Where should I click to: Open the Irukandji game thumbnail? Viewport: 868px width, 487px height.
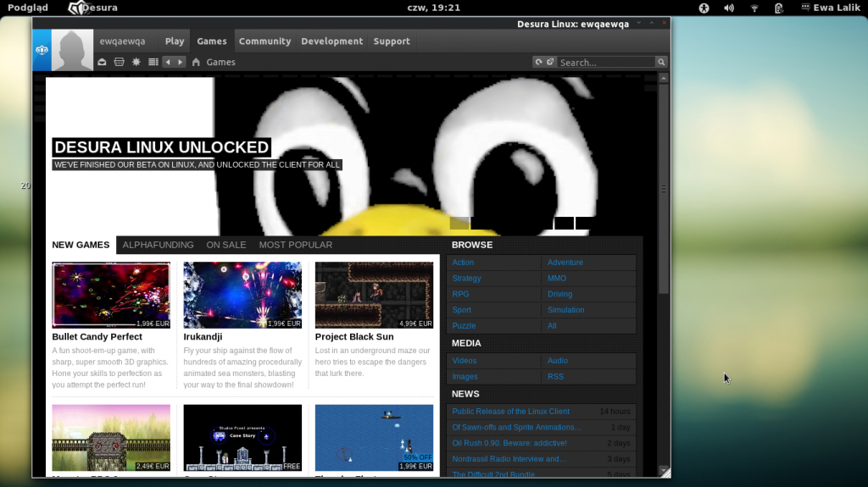pyautogui.click(x=242, y=295)
